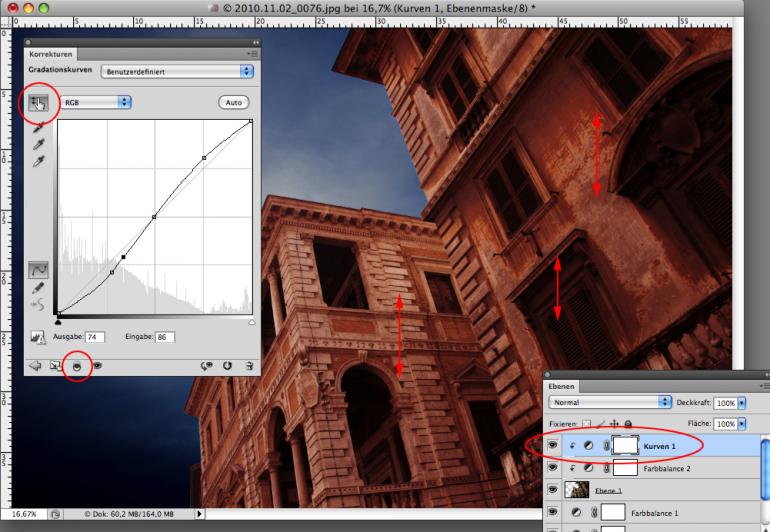Hide the Farbbalance 1 layer
Image resolution: width=770 pixels, height=532 pixels.
click(x=553, y=512)
